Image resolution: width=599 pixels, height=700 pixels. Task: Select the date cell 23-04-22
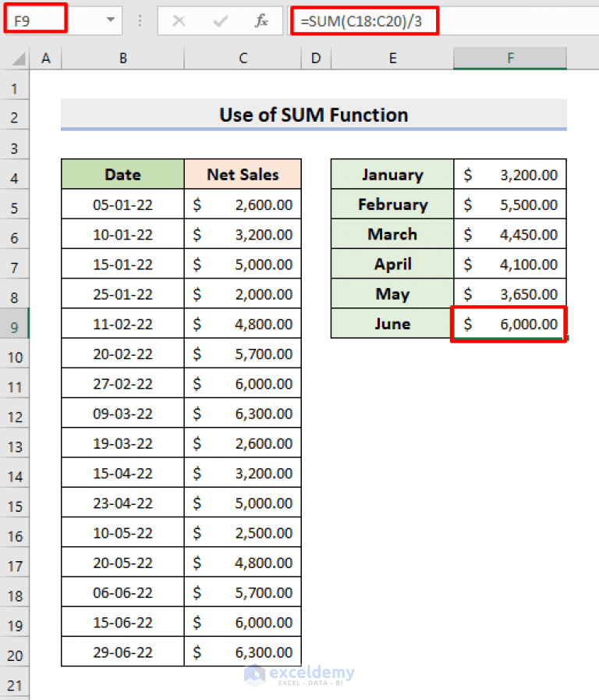pos(122,503)
